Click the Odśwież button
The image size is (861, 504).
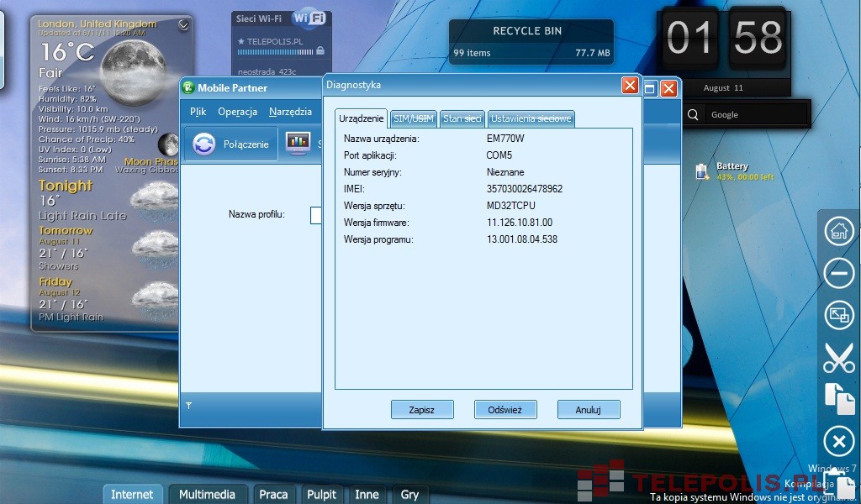[505, 410]
